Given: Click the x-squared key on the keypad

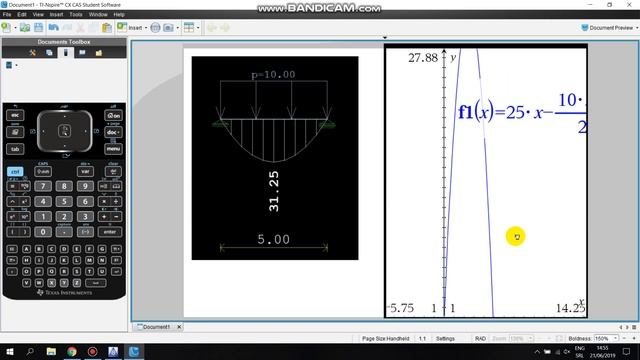Looking at the screenshot, I should (24, 202).
